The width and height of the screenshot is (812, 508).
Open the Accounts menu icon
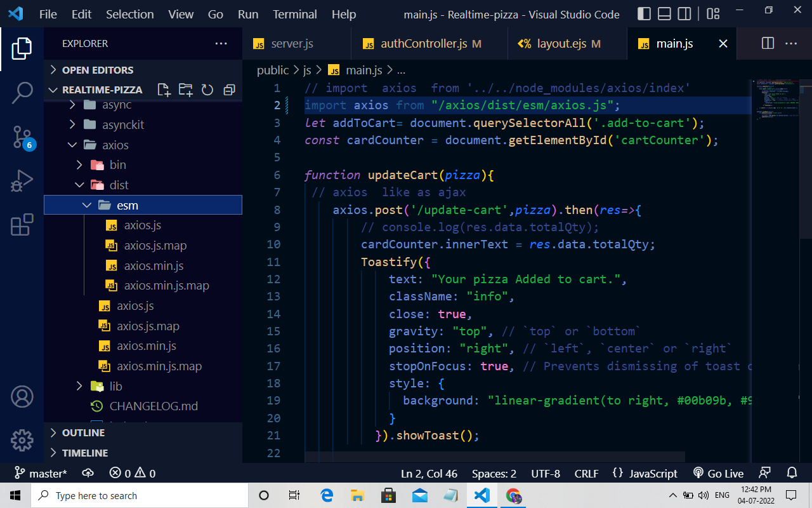pos(22,397)
